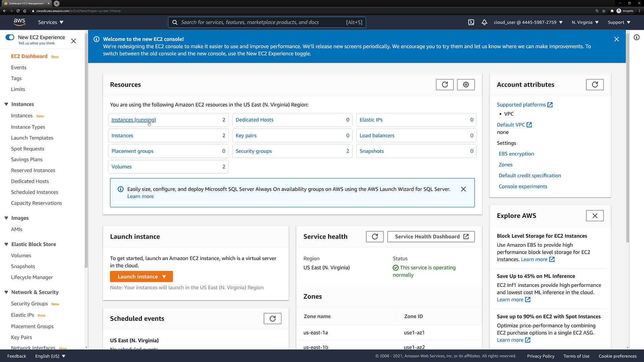The height and width of the screenshot is (362, 644).
Task: Close the Explore AWS panel
Action: tap(595, 216)
